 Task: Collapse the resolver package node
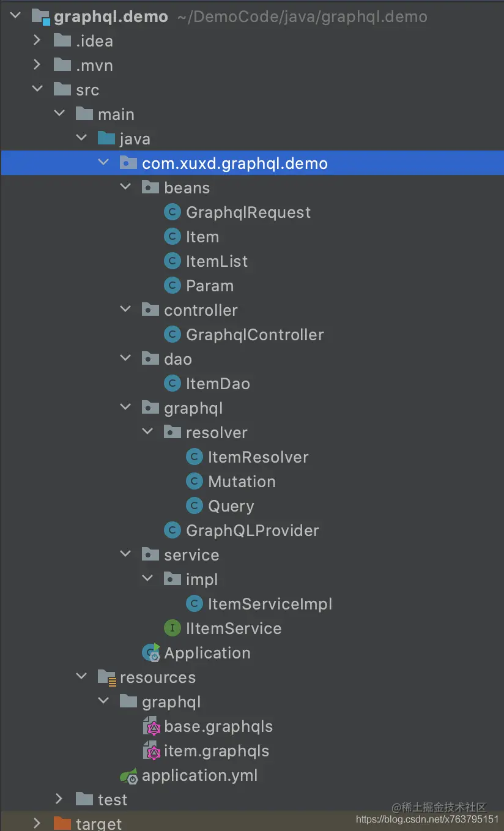(147, 431)
